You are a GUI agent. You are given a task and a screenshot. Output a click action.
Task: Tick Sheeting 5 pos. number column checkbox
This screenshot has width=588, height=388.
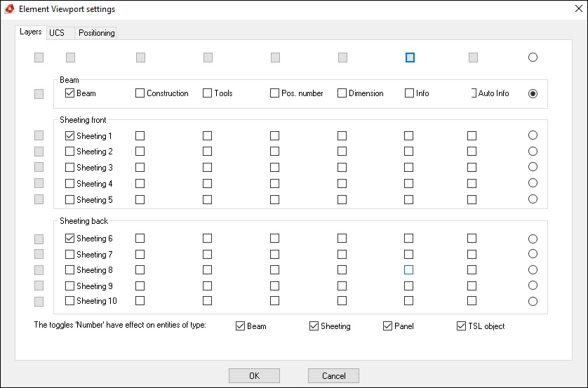(274, 199)
